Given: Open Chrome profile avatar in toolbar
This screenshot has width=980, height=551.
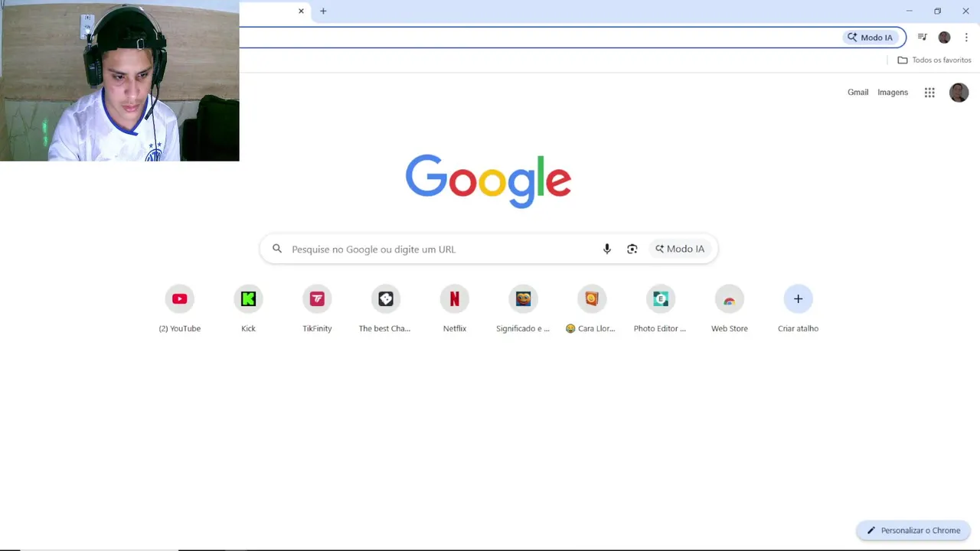Looking at the screenshot, I should click(944, 37).
